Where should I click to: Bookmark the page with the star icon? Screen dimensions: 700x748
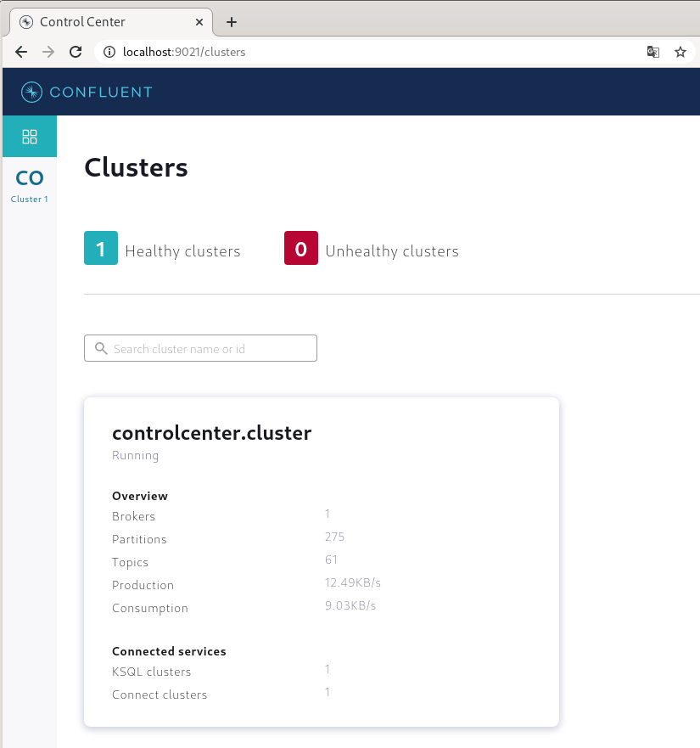coord(680,52)
